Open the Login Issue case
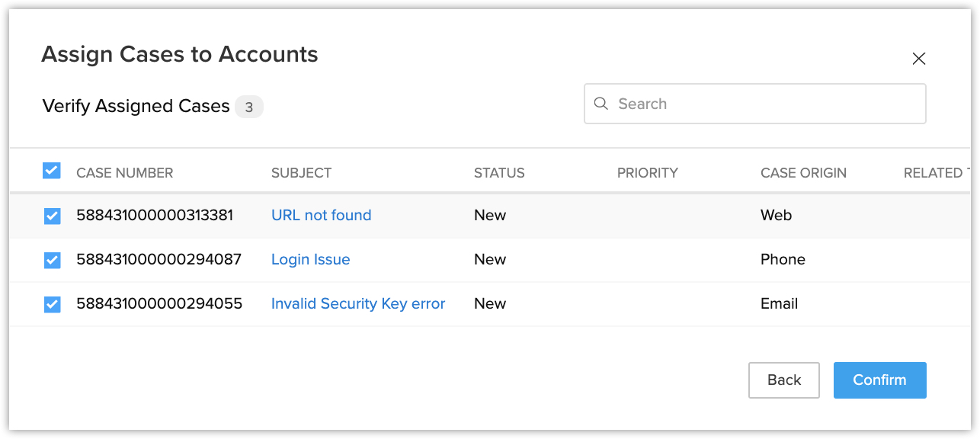Image resolution: width=980 pixels, height=439 pixels. click(x=310, y=259)
